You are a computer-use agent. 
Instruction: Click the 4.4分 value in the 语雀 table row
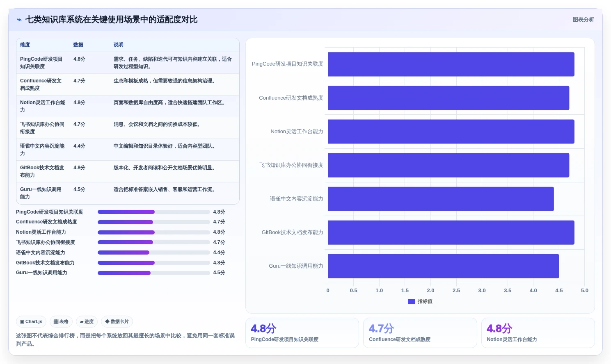pyautogui.click(x=79, y=146)
